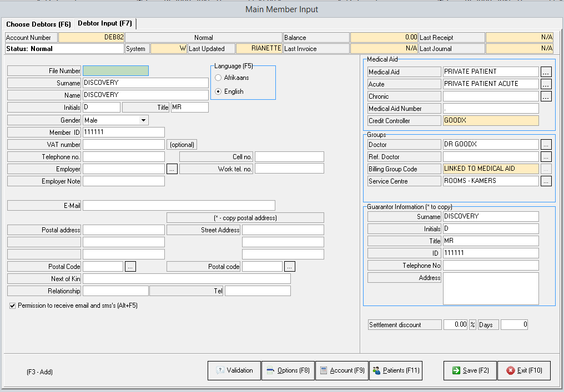Open Medical Aid lookup ellipsis button
The image size is (564, 392).
(546, 72)
